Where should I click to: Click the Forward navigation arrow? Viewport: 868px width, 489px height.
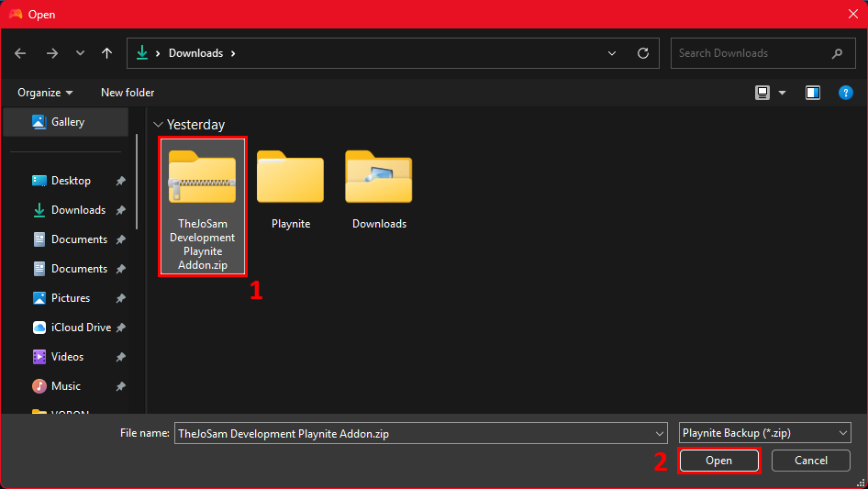pyautogui.click(x=51, y=53)
